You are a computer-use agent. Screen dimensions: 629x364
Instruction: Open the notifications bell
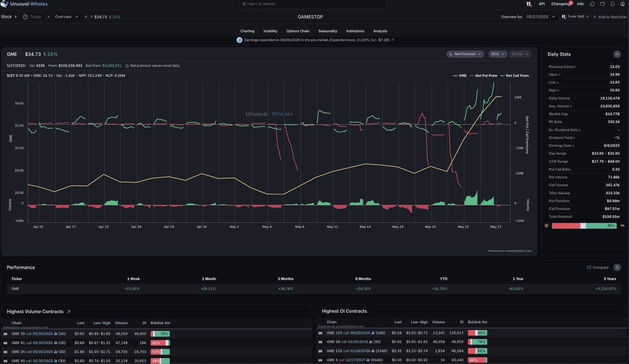click(x=612, y=4)
